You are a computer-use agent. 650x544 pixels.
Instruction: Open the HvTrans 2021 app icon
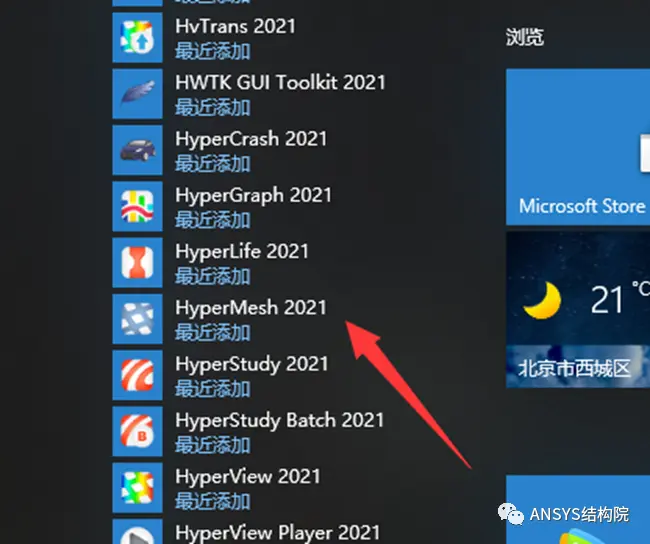[137, 38]
